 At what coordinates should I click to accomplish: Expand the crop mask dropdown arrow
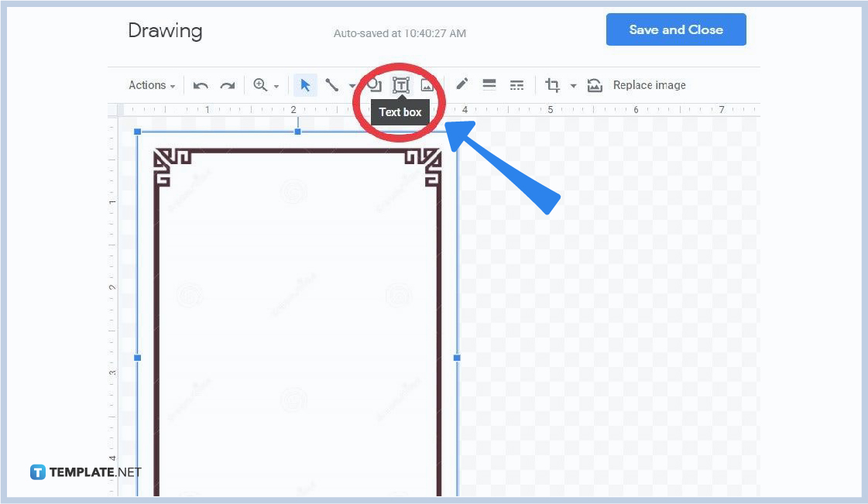click(x=574, y=86)
